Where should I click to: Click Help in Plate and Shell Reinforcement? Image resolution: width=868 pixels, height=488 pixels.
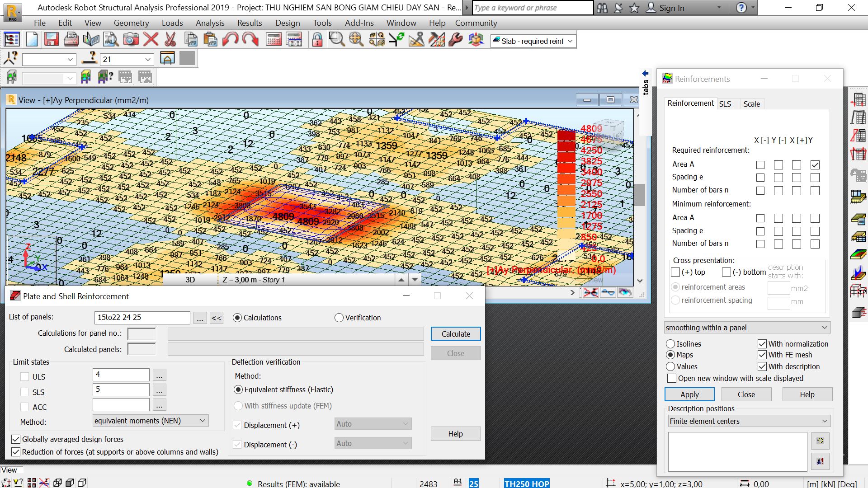click(455, 434)
